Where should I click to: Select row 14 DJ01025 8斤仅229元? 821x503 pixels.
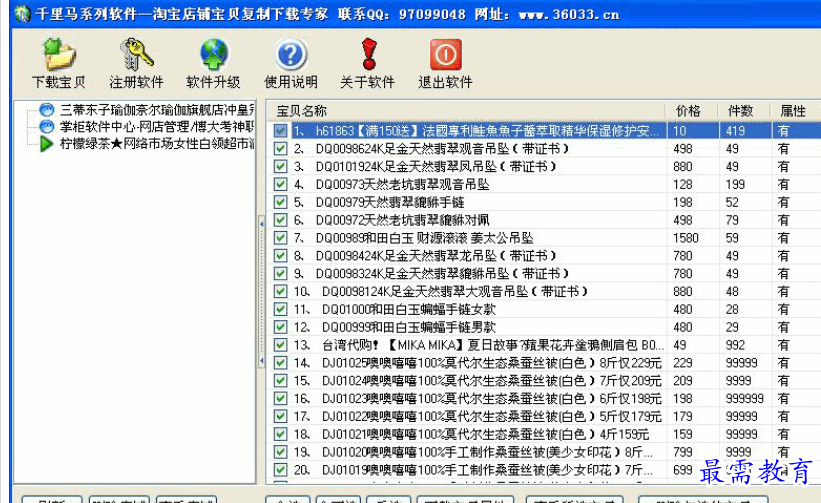point(545,363)
